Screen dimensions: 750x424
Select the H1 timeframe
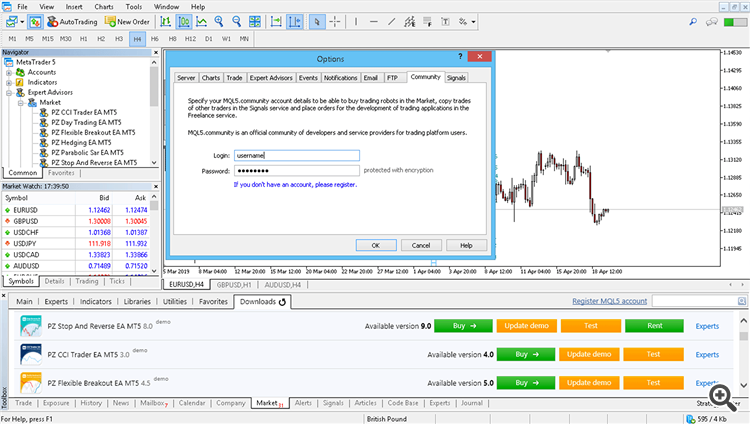[83, 39]
